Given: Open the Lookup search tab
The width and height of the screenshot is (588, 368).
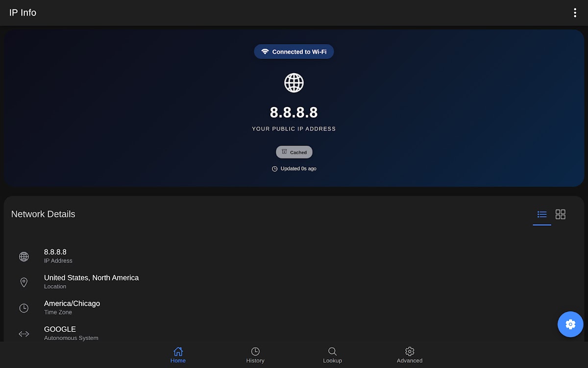Looking at the screenshot, I should [332, 355].
